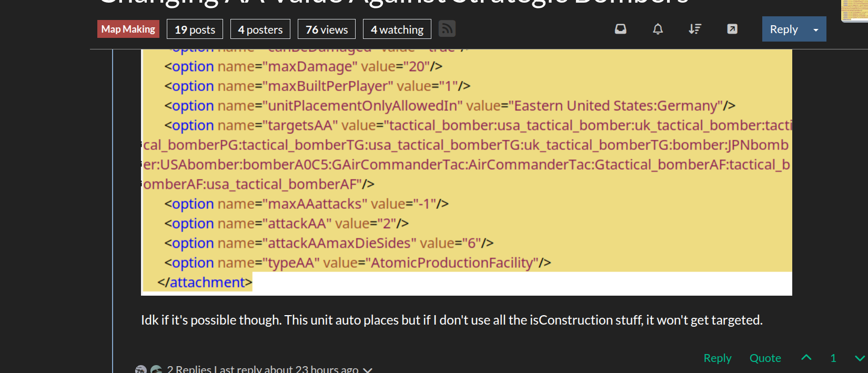Toggle topic notifications bell icon
Screen dimensions: 868x373
tap(658, 29)
